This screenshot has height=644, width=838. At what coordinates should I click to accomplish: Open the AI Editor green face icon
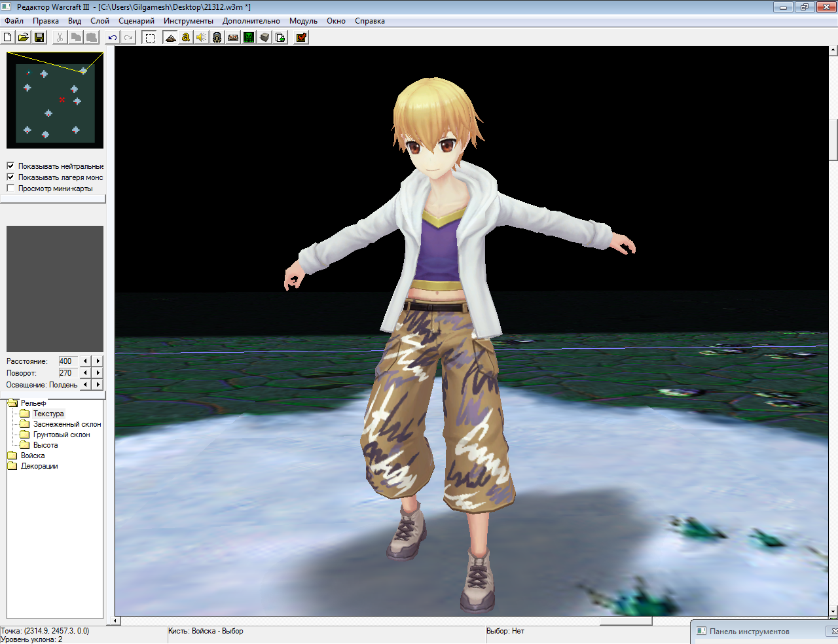pos(249,37)
